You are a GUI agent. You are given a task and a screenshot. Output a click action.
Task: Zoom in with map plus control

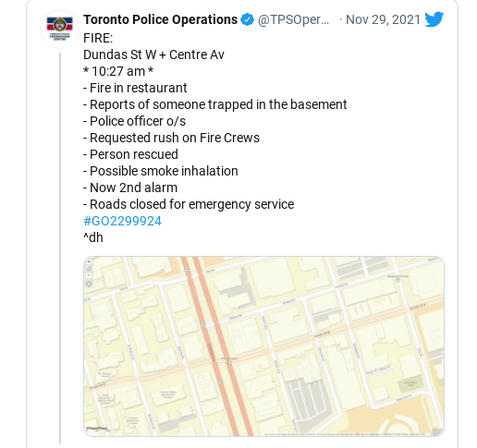tap(89, 261)
